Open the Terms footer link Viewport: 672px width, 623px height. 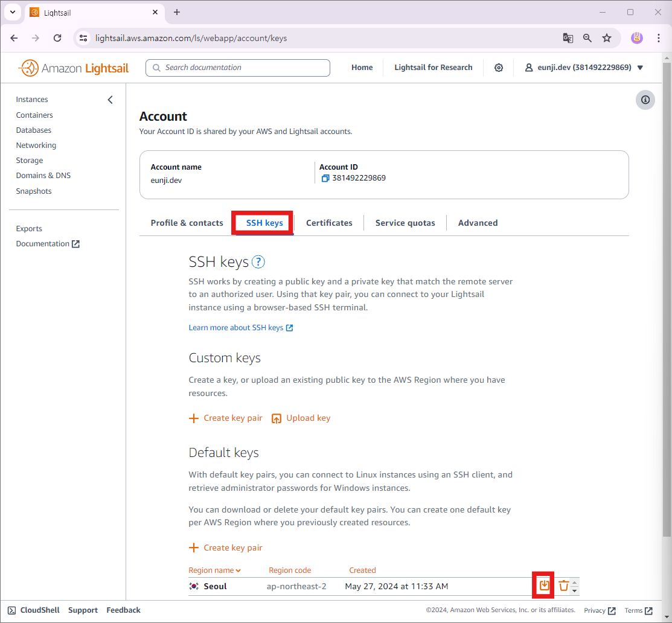click(638, 610)
